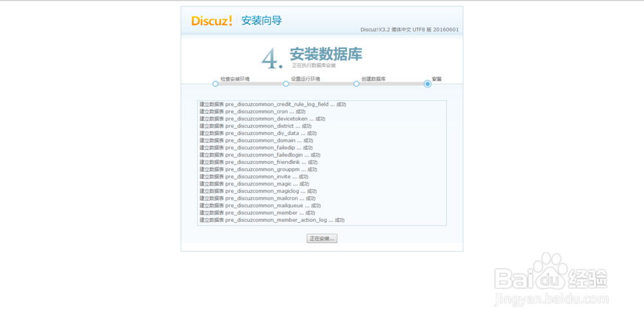The image size is (644, 321).
Task: Select the 设置运行环境 step circle
Action: coord(286,84)
